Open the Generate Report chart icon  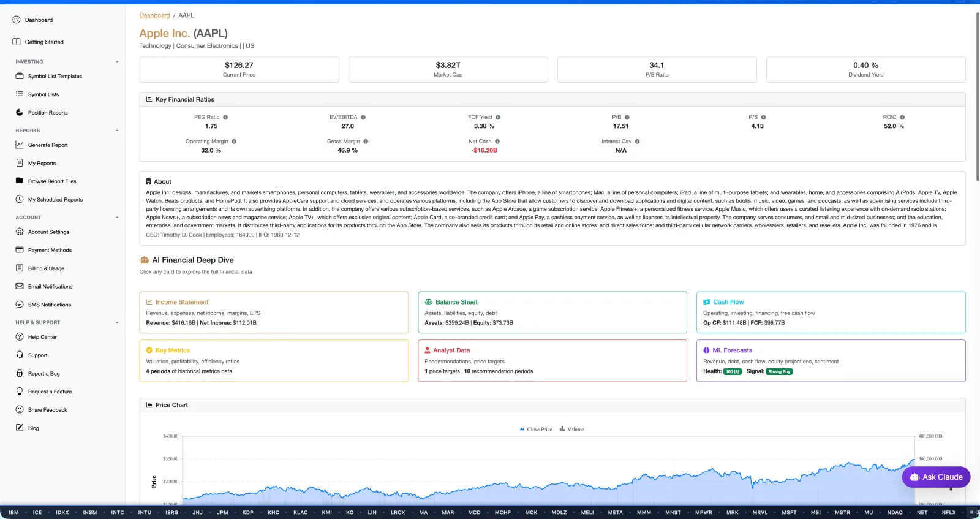(20, 145)
